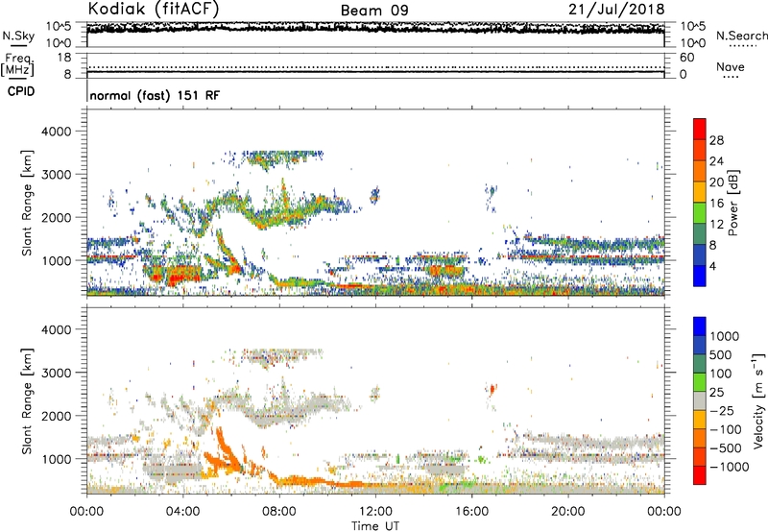768x532 pixels.
Task: Click the bright blue bottom segment of Power colorbar
Action: pos(700,276)
